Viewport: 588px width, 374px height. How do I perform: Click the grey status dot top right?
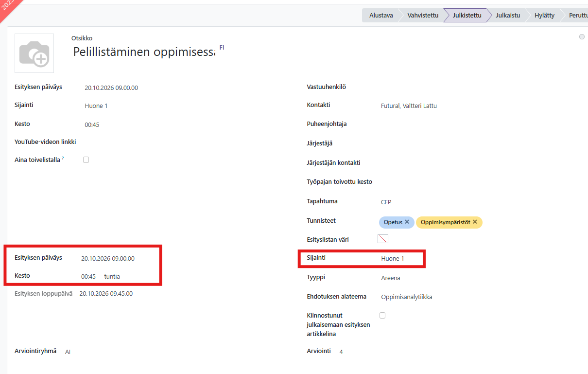tap(582, 37)
